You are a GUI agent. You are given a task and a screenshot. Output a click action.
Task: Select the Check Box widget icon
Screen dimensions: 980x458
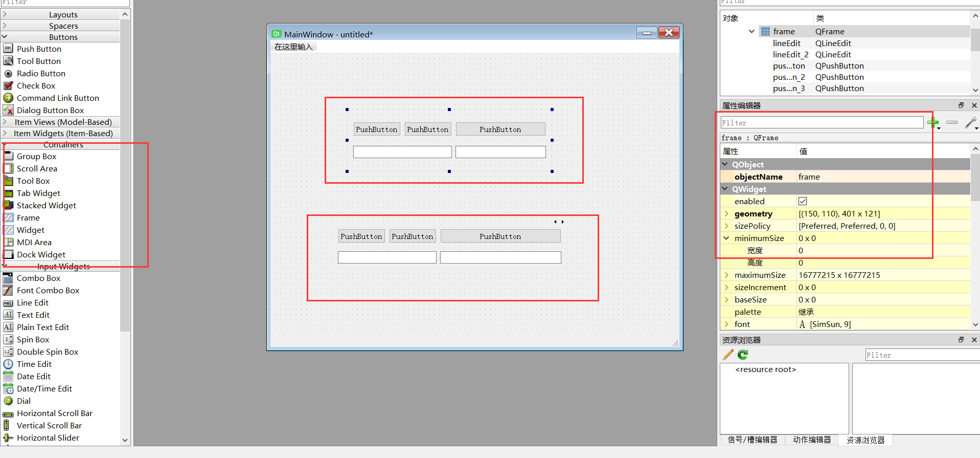click(8, 85)
